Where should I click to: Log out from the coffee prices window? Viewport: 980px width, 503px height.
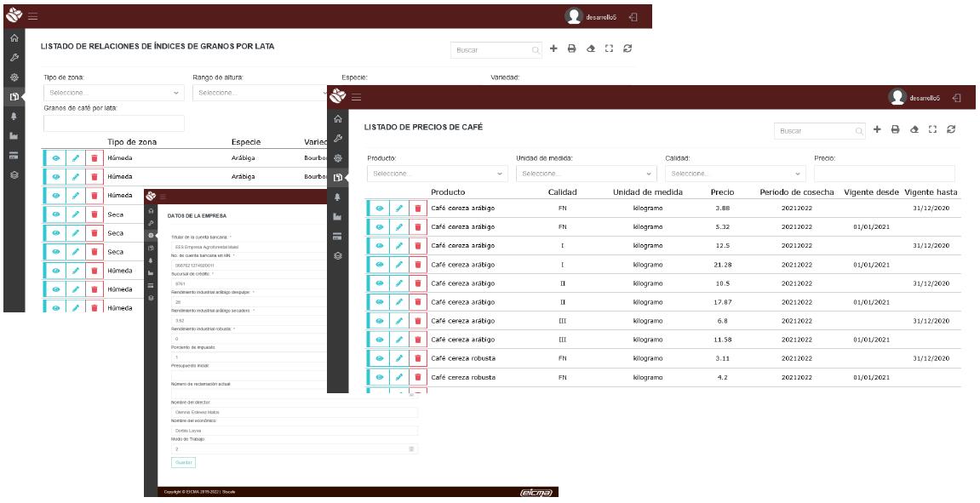tap(957, 98)
